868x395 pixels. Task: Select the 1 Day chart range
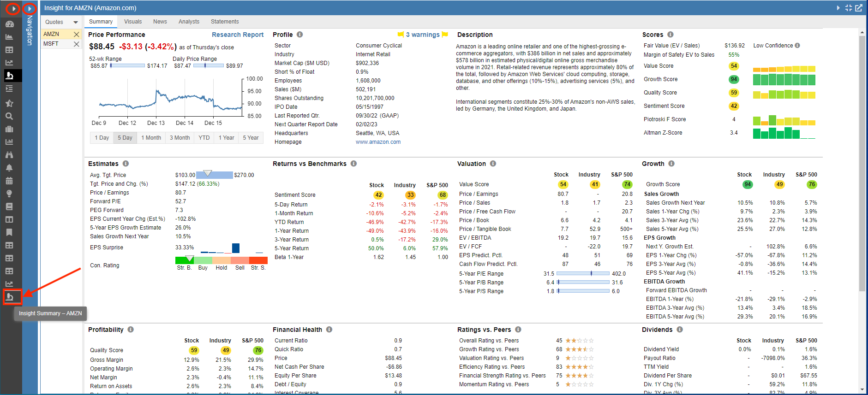click(102, 138)
